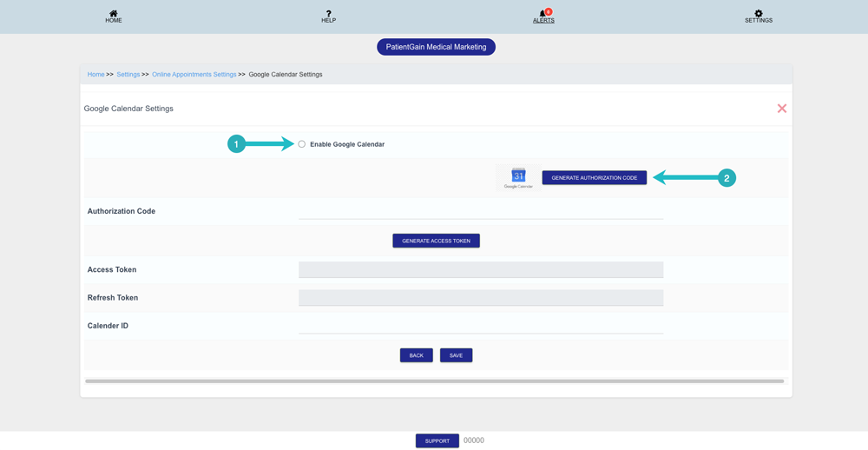Open the Alerts bell icon
Screen dimensions: 868x450
[542, 13]
